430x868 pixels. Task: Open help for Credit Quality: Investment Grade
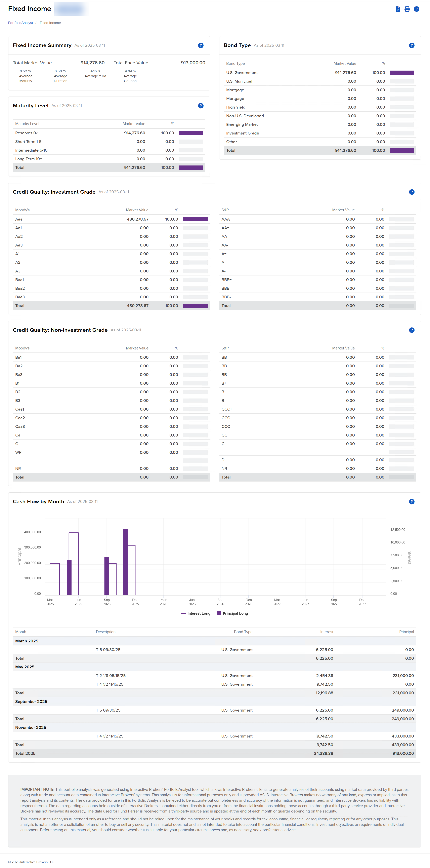pos(412,192)
